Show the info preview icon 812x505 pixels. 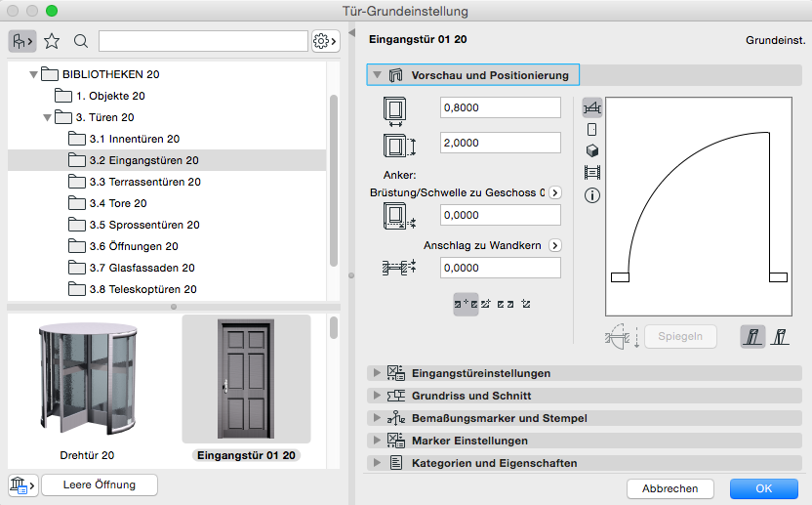pos(591,195)
